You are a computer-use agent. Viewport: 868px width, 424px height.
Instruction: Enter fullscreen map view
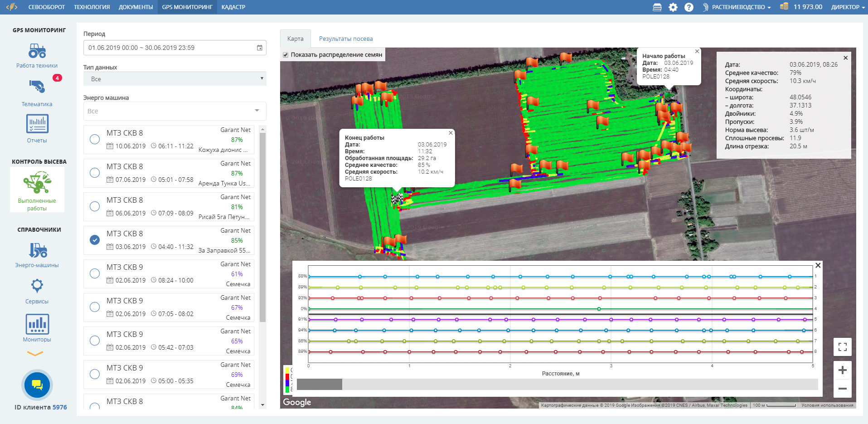(842, 347)
